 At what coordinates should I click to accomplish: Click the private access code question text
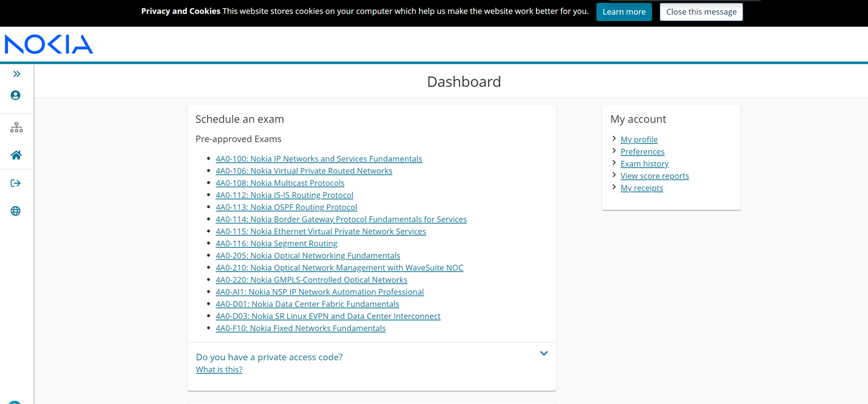(269, 357)
